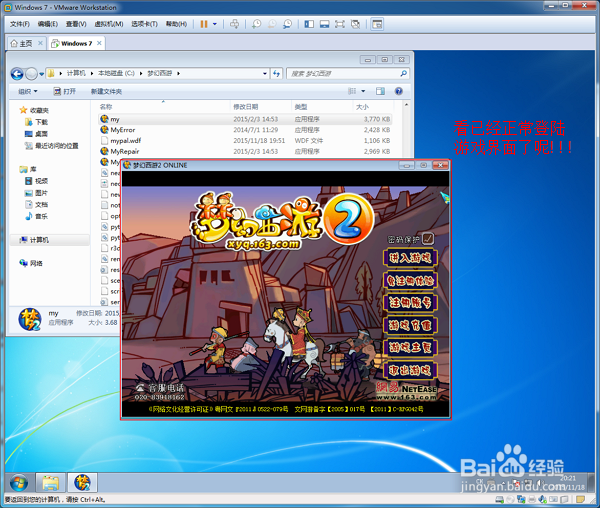The image size is (600, 508).
Task: Open the snapshot manager icon
Action: 287,24
